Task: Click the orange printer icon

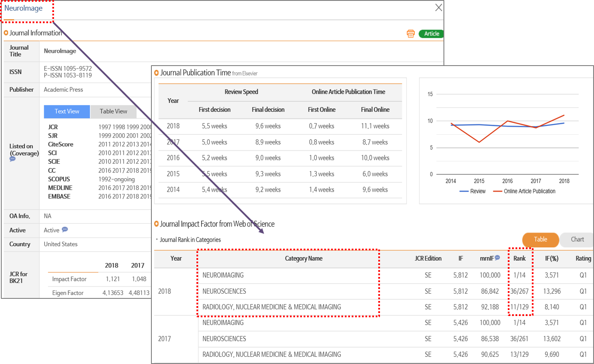Action: point(410,34)
